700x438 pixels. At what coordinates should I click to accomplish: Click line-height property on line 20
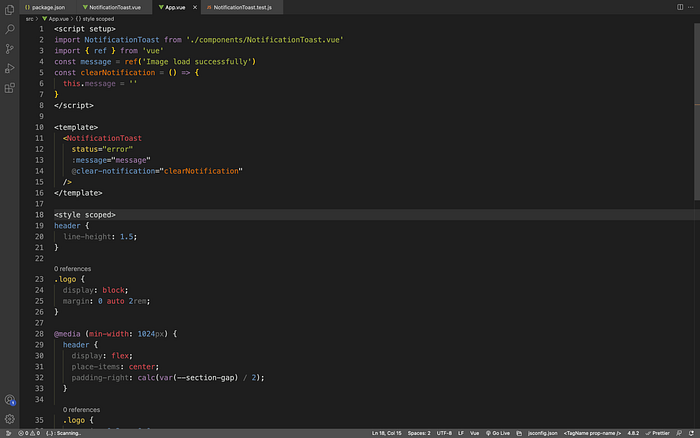(87, 237)
